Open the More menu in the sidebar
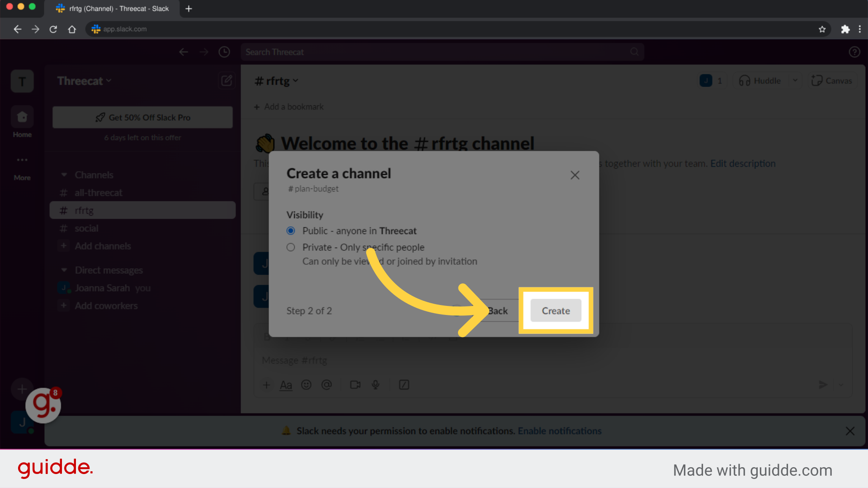 [22, 160]
